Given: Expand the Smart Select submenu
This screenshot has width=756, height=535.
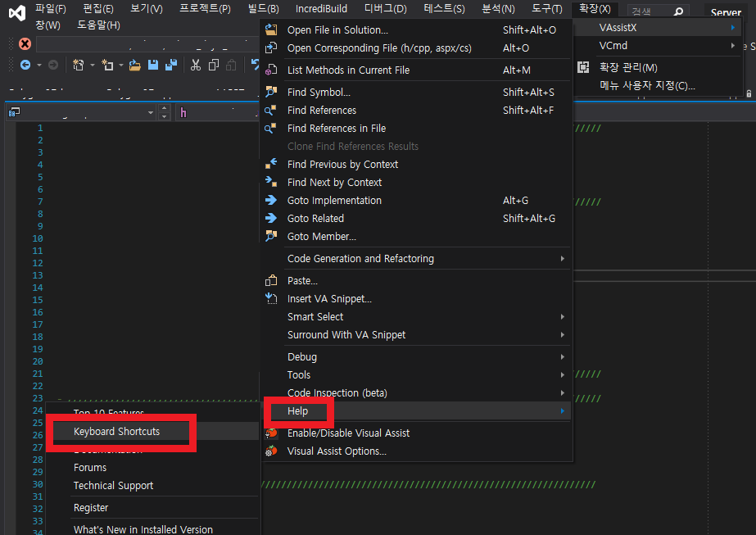Looking at the screenshot, I should pyautogui.click(x=562, y=316).
